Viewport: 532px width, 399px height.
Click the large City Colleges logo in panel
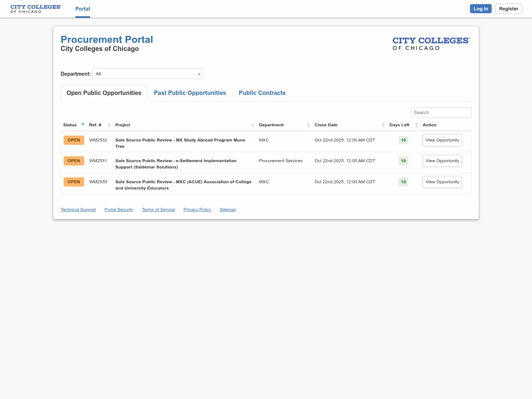pyautogui.click(x=431, y=43)
